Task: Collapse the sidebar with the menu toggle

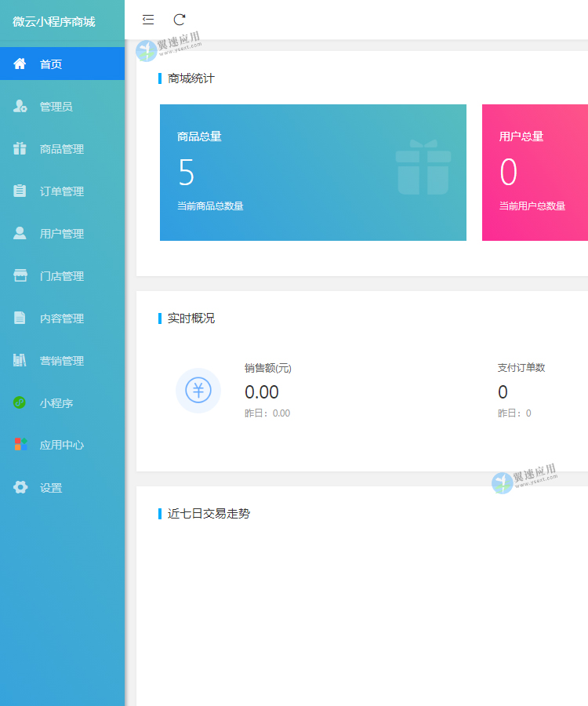Action: point(148,20)
